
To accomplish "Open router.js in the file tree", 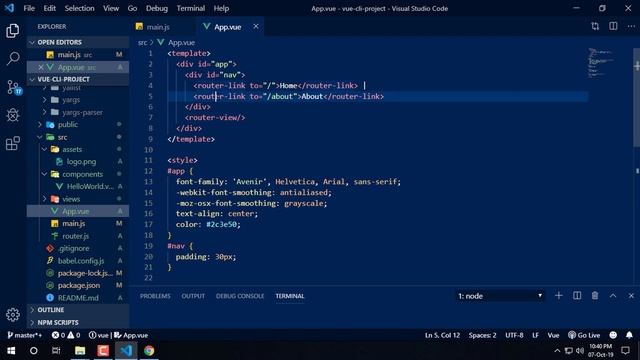I will (x=76, y=236).
